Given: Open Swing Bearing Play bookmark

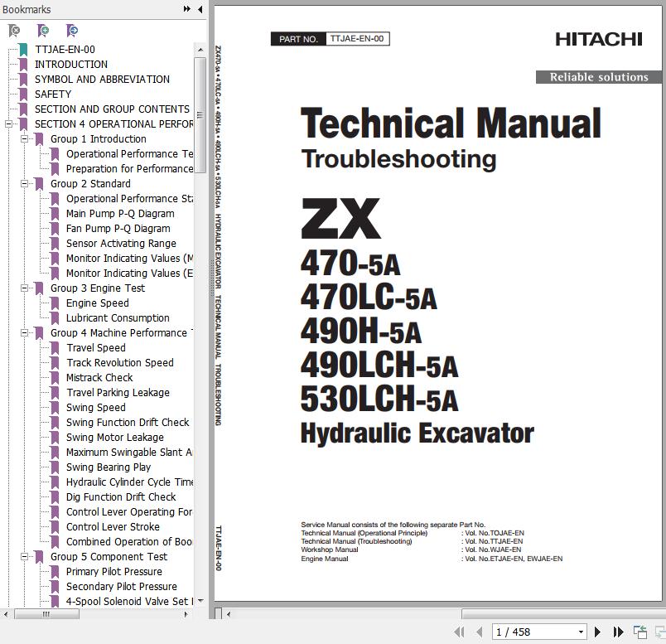Looking at the screenshot, I should 109,467.
